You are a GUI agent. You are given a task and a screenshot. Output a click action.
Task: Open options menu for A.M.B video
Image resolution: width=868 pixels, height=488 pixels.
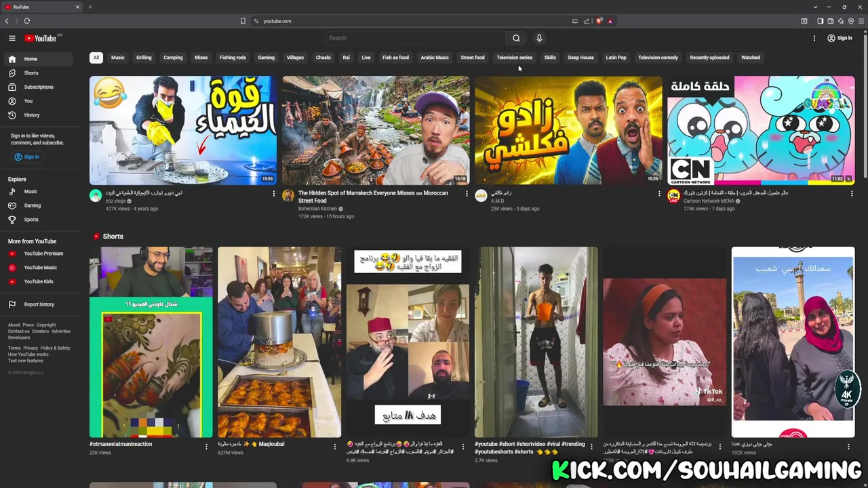coord(659,195)
